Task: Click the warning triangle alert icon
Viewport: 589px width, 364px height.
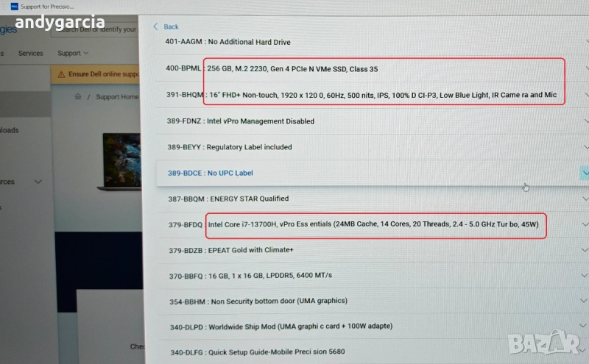Action: coord(62,74)
